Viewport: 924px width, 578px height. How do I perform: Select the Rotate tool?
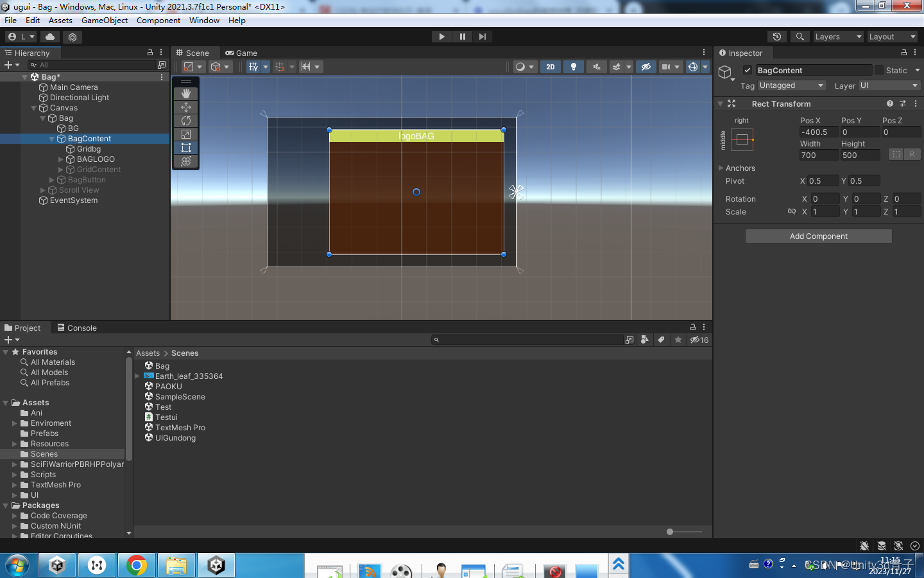(x=186, y=121)
